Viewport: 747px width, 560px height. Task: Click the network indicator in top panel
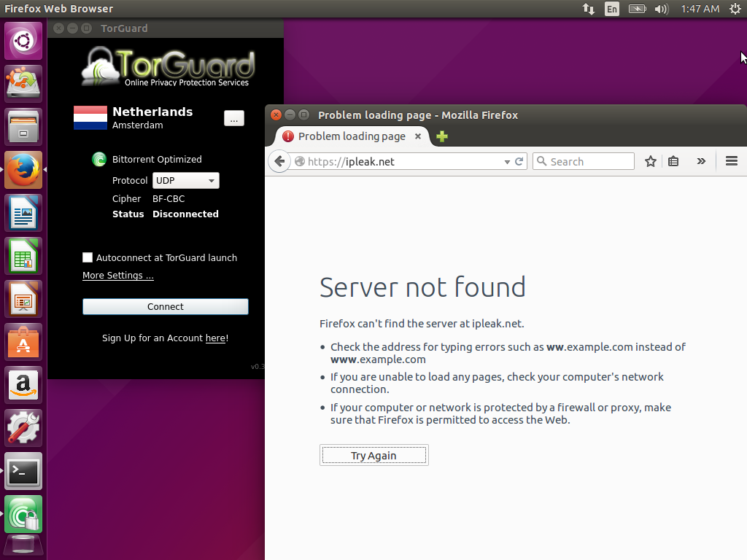point(589,9)
